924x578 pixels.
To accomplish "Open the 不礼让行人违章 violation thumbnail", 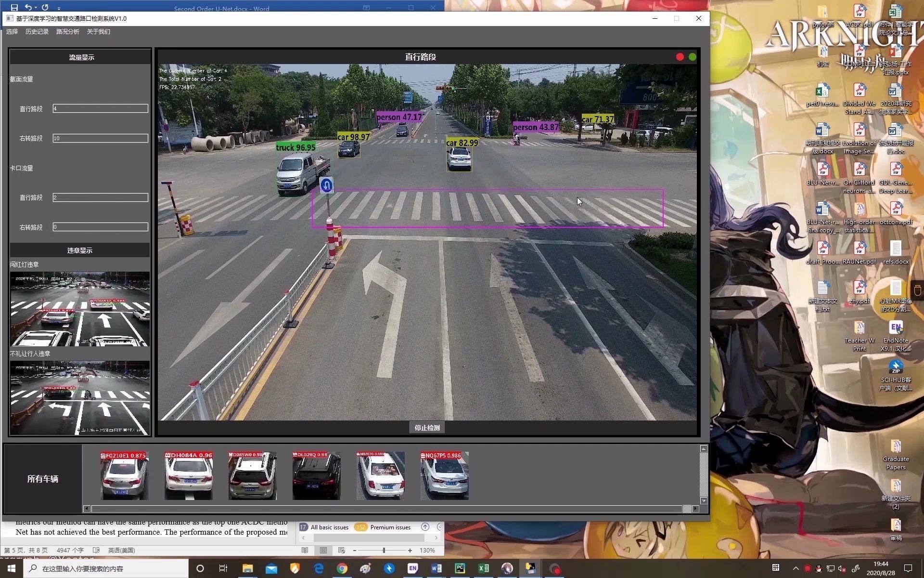I will click(x=80, y=398).
